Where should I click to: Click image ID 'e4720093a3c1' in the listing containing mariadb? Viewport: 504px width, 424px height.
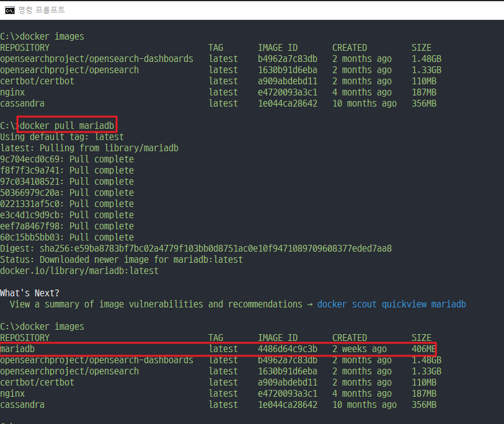pyautogui.click(x=288, y=394)
